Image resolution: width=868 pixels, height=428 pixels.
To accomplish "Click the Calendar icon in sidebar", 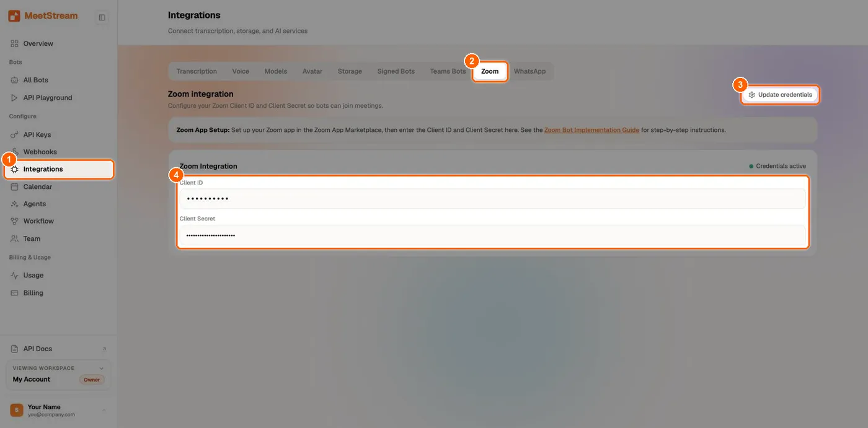I will [14, 186].
